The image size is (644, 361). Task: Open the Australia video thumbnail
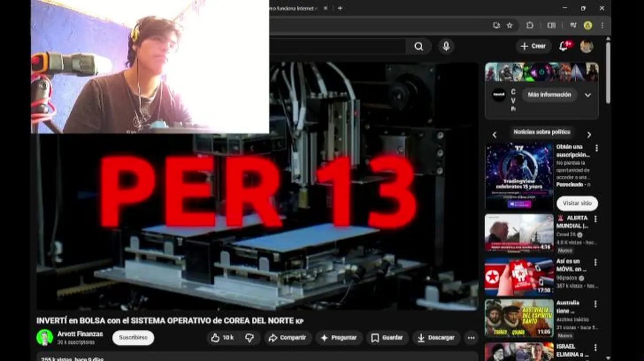519,318
